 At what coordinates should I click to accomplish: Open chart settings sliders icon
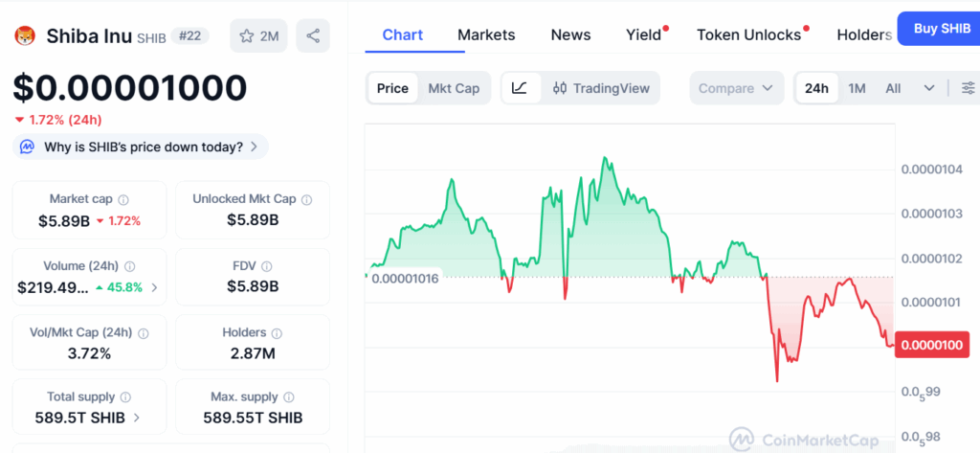pyautogui.click(x=968, y=88)
